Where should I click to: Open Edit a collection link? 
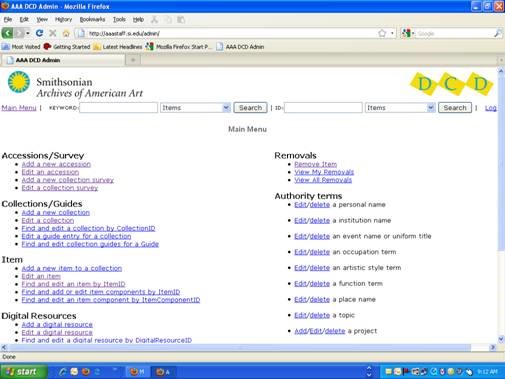pyautogui.click(x=48, y=220)
